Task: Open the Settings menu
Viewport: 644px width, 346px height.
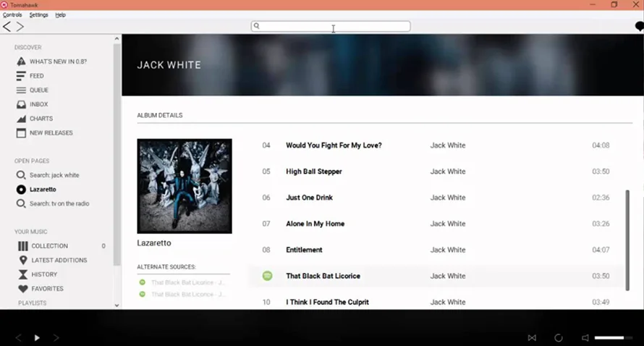Action: 38,14
